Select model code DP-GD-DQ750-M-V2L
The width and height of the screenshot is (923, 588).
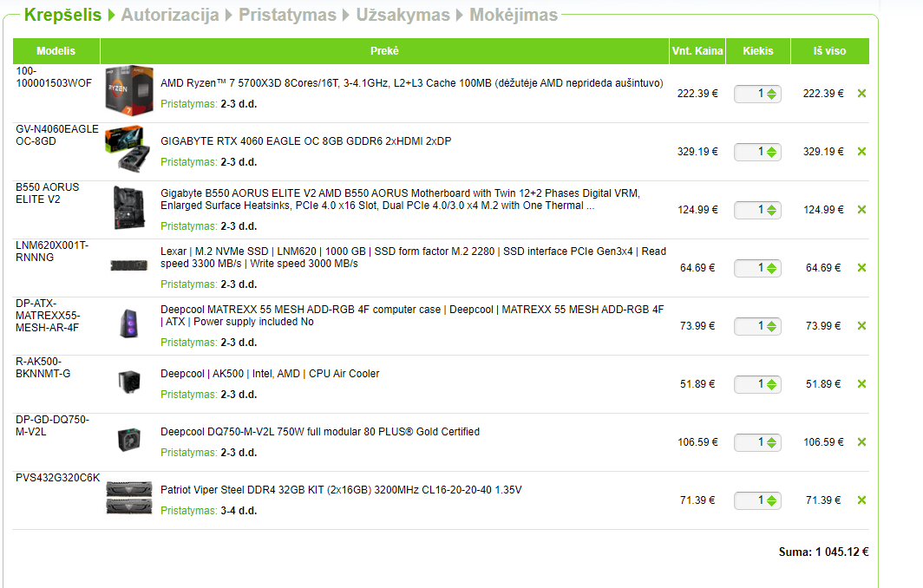point(52,426)
